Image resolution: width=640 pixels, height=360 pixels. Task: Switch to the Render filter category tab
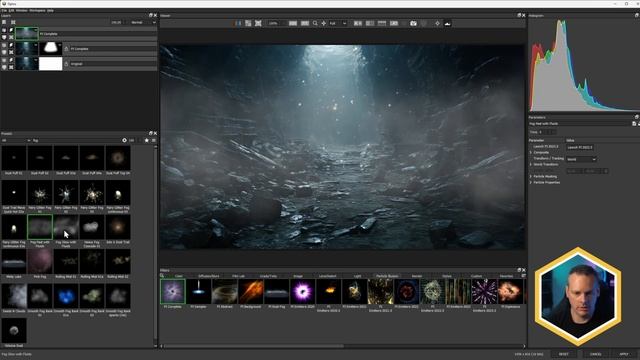point(417,276)
